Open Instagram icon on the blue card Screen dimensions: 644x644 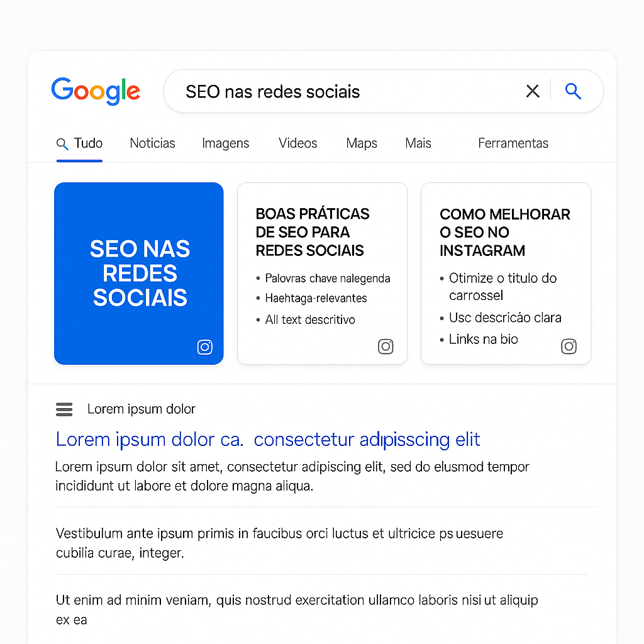pyautogui.click(x=204, y=347)
